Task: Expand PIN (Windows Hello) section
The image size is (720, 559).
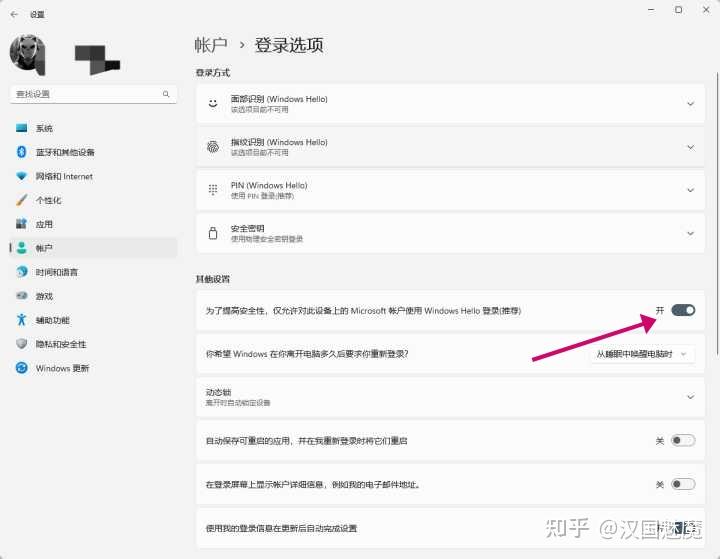Action: [450, 190]
